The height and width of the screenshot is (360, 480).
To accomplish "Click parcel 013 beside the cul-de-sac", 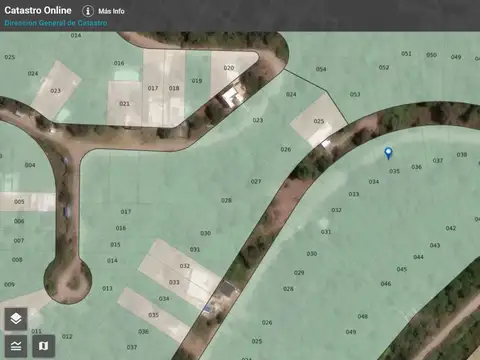I will pos(107,288).
